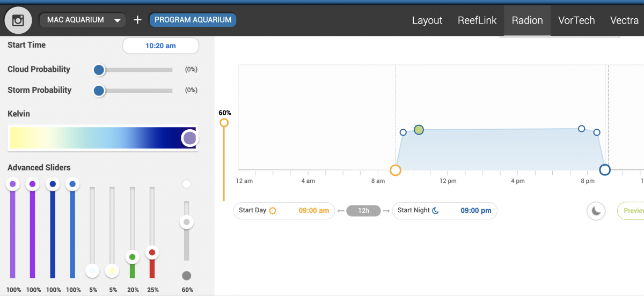Select the orange Start Day point on graph
The width and height of the screenshot is (644, 296).
[x=396, y=171]
